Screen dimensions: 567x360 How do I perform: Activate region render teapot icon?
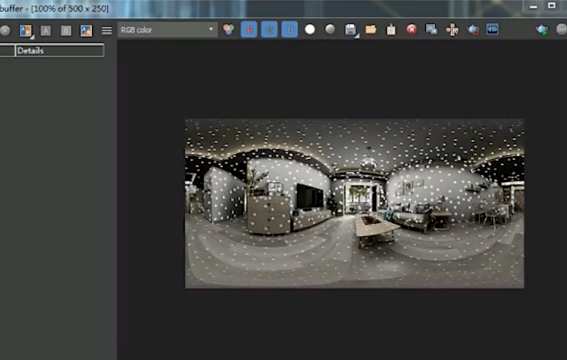pyautogui.click(x=473, y=29)
